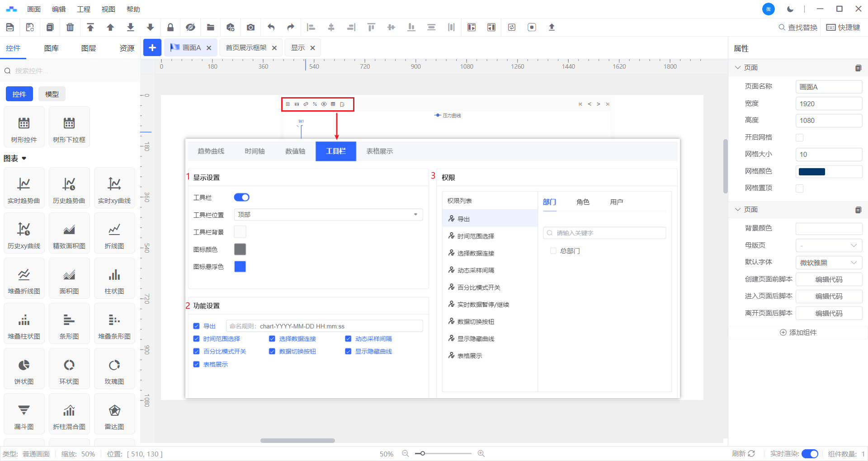Switch to the 图层 panel tab
Image resolution: width=868 pixels, height=461 pixels.
click(89, 48)
